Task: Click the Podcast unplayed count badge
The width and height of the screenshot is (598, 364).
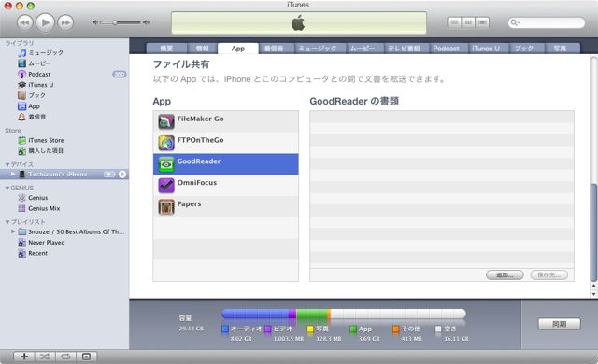Action: 120,75
